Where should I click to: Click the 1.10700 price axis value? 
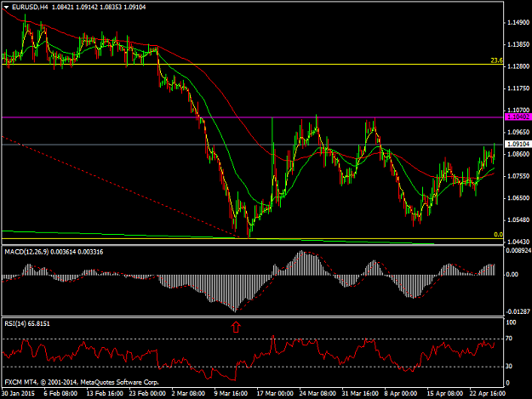click(518, 111)
